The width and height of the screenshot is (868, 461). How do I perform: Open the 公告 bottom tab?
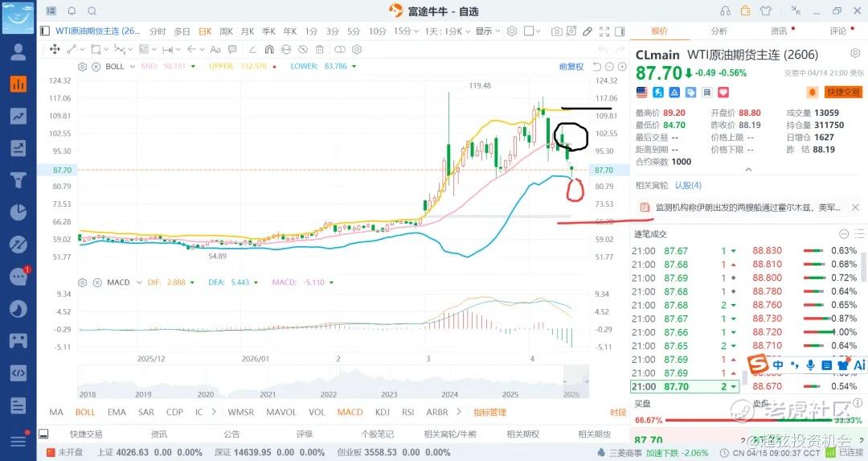pos(231,434)
